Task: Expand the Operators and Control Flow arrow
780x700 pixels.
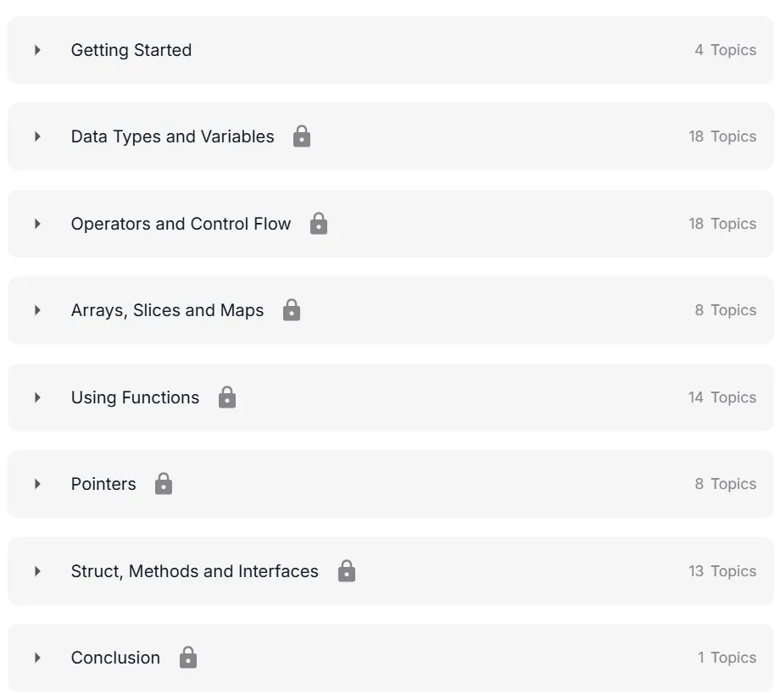Action: tap(37, 223)
